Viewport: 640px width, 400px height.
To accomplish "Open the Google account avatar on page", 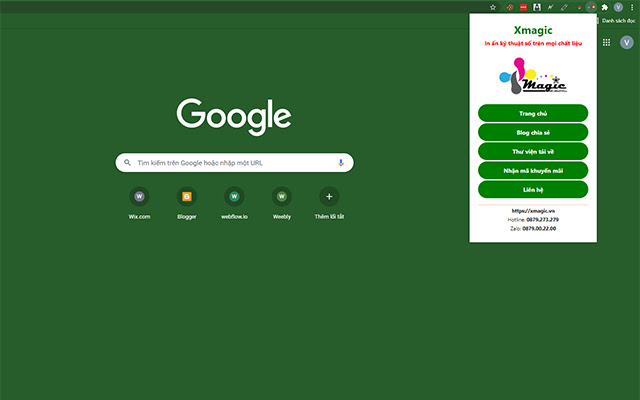I will coord(627,42).
